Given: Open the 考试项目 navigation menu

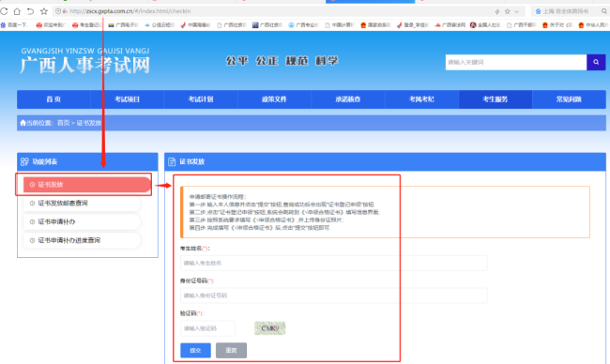Looking at the screenshot, I should coord(128,99).
